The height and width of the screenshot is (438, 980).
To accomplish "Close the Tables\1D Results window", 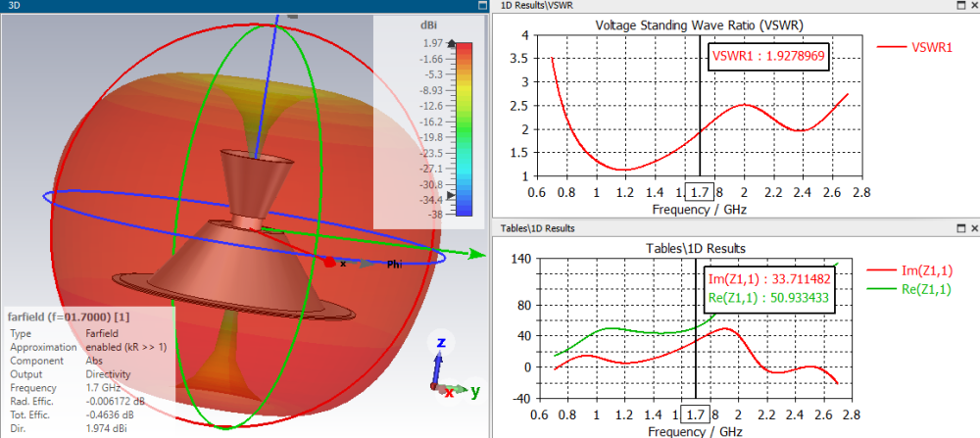I will coord(974,228).
